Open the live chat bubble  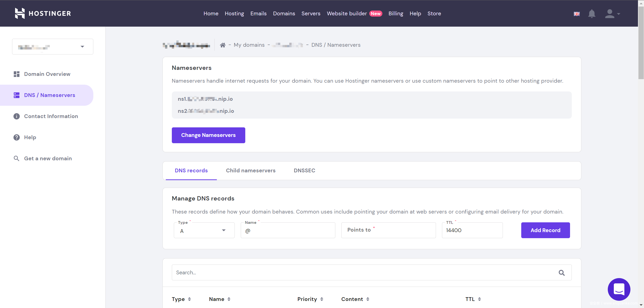(619, 289)
